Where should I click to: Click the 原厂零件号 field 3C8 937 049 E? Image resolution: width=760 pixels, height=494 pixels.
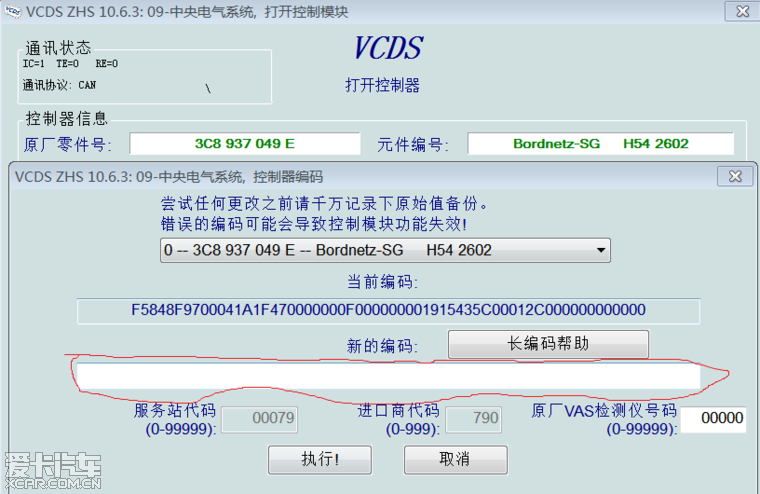pyautogui.click(x=245, y=144)
